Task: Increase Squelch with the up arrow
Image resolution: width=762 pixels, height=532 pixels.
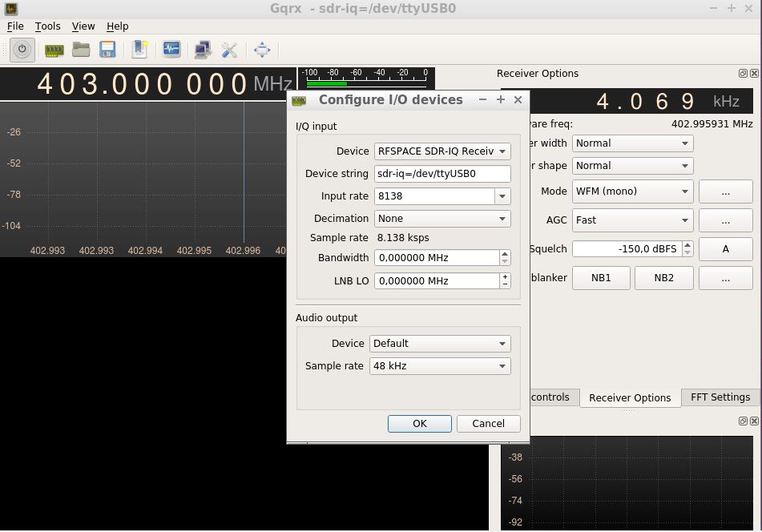Action: [687, 245]
